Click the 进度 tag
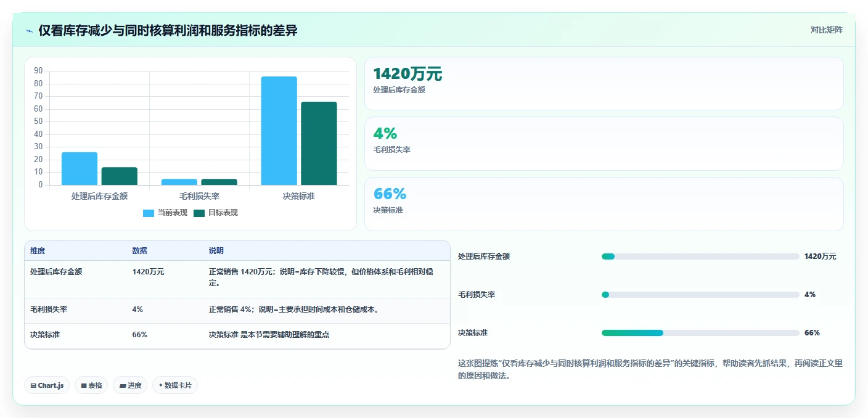This screenshot has height=418, width=868. tap(130, 385)
